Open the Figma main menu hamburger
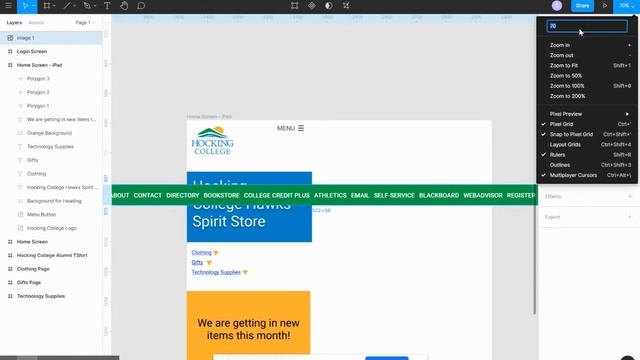 click(x=8, y=6)
